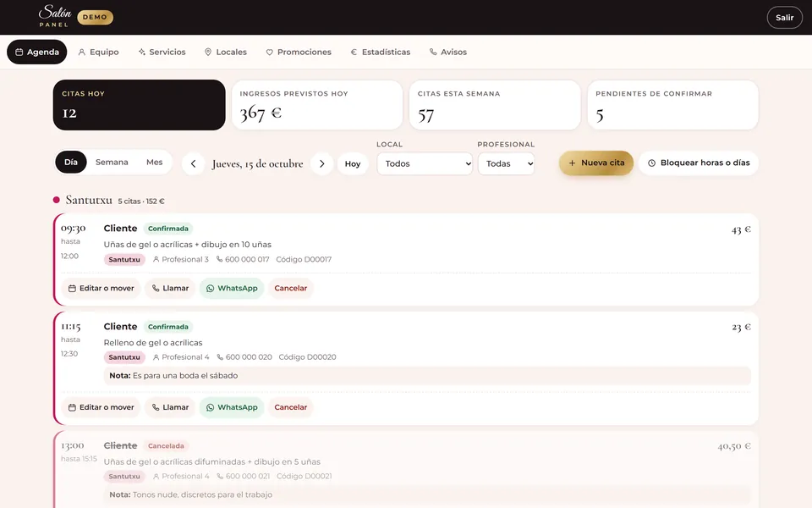Select the Citas hoy card
Image resolution: width=812 pixels, height=508 pixels.
pyautogui.click(x=140, y=105)
